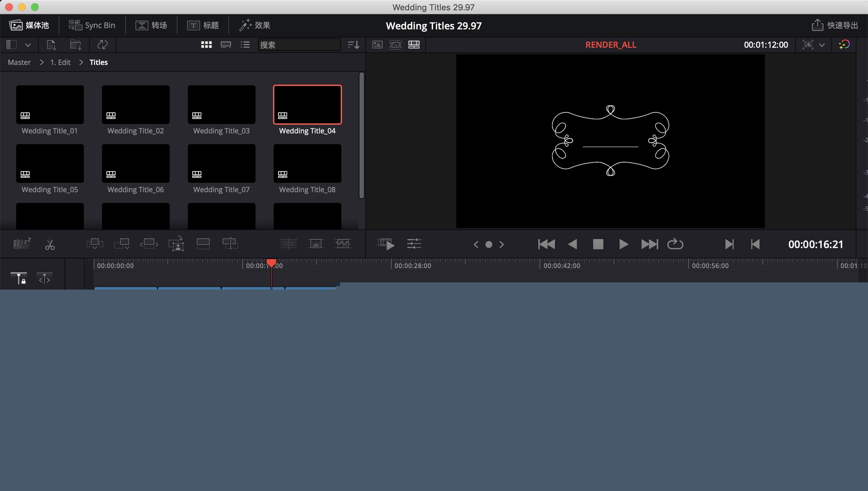The height and width of the screenshot is (491, 868).
Task: Expand the media pool layout dropdown arrow
Action: coord(28,45)
